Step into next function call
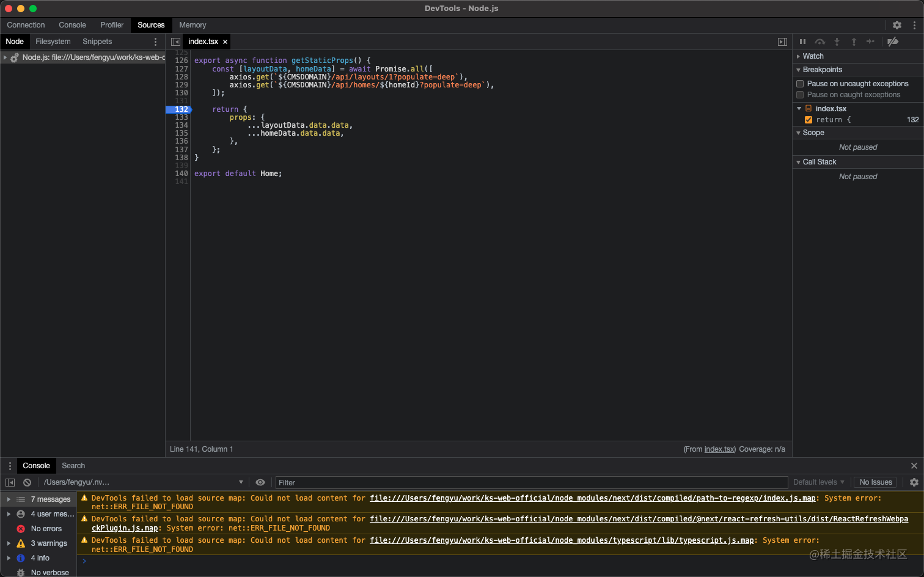 [837, 42]
